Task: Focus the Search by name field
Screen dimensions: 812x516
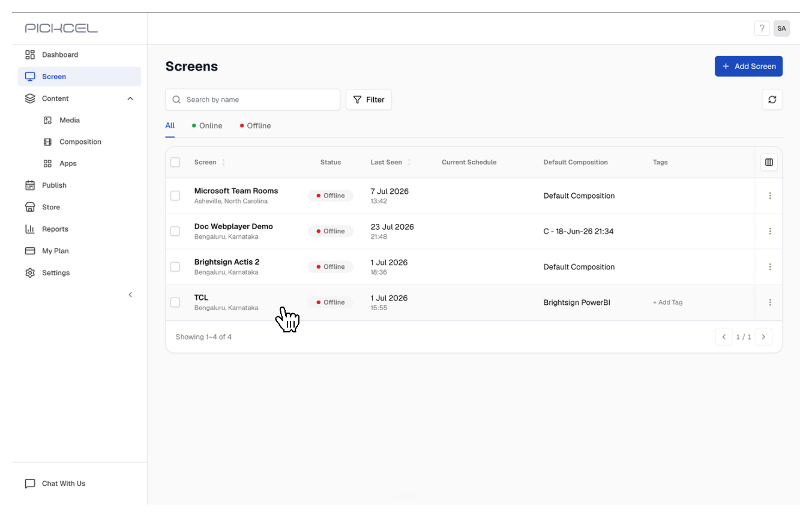Action: pos(253,100)
